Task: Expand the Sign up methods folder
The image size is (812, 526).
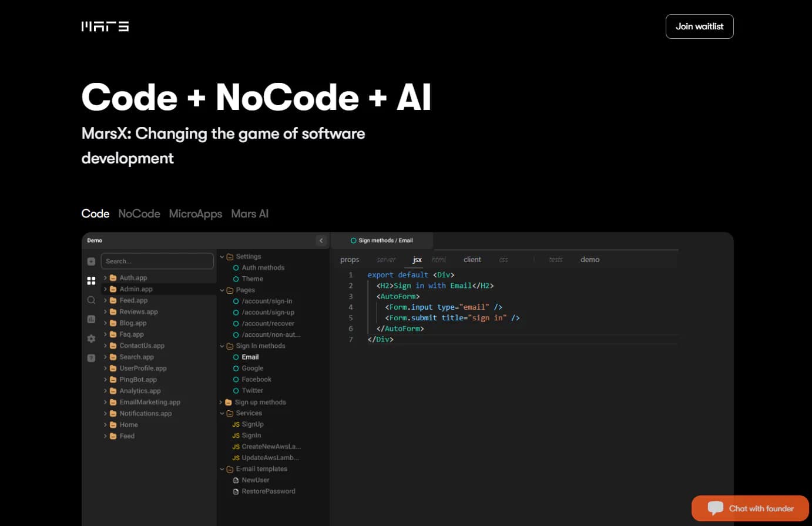Action: click(222, 403)
